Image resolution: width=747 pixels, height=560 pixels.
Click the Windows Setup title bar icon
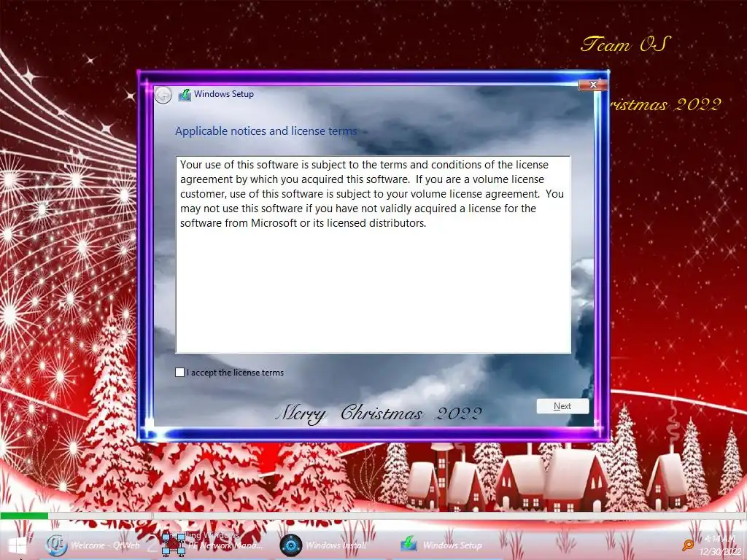[x=185, y=95]
